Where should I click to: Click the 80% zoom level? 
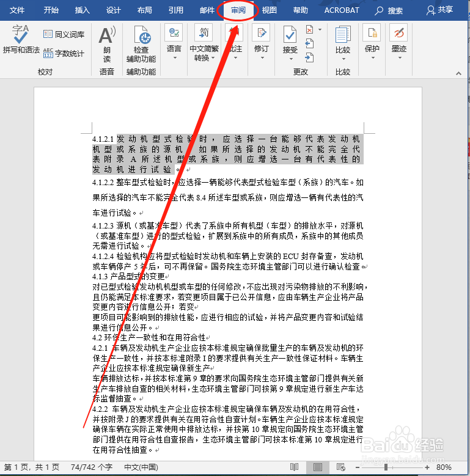tap(444, 467)
